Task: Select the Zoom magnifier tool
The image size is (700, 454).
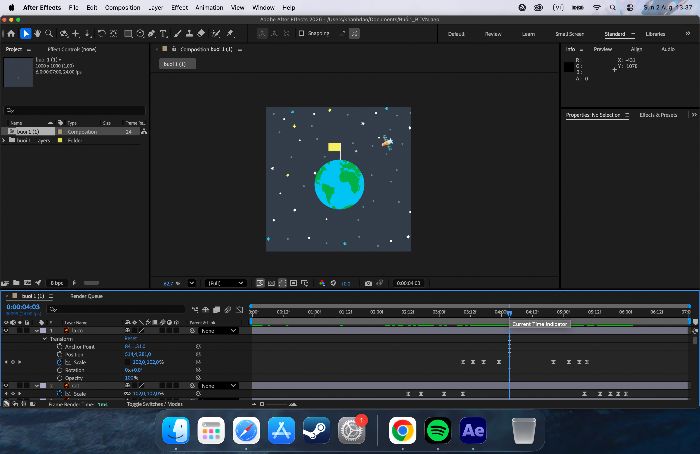Action: [49, 33]
